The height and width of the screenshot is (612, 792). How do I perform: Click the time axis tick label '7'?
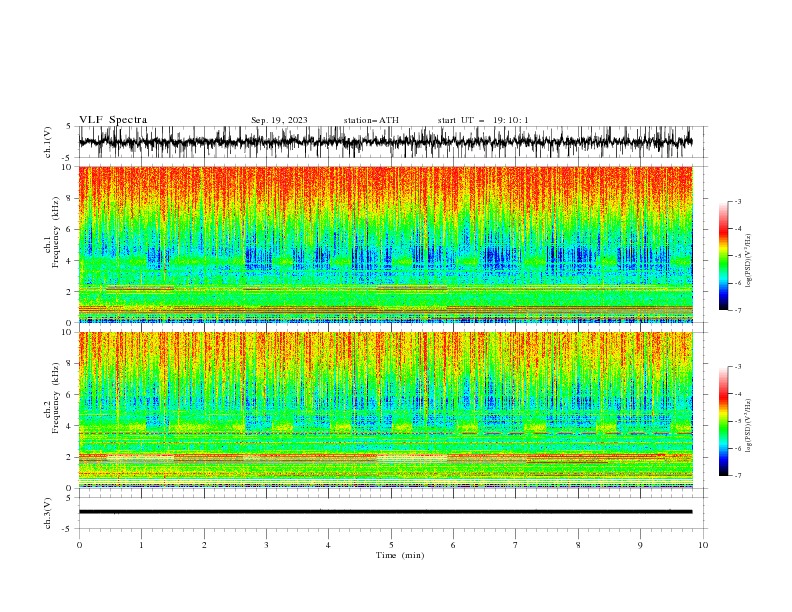pos(516,545)
